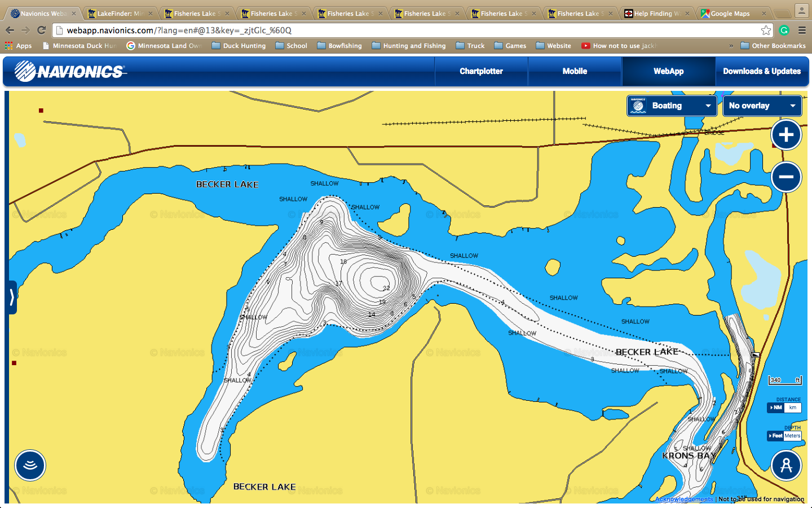
Task: Open Hunting and Fishing bookmark folder
Action: [409, 46]
